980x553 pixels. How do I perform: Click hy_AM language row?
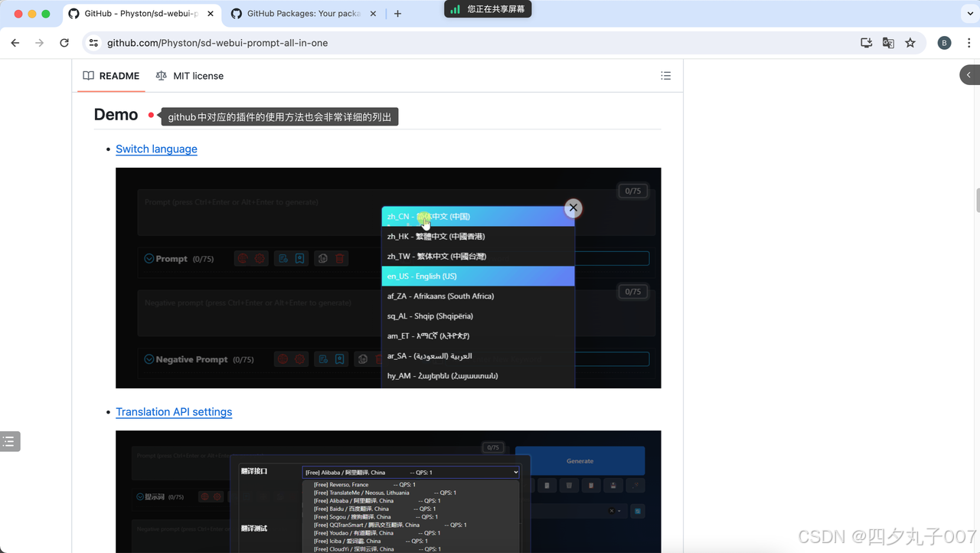pos(478,375)
